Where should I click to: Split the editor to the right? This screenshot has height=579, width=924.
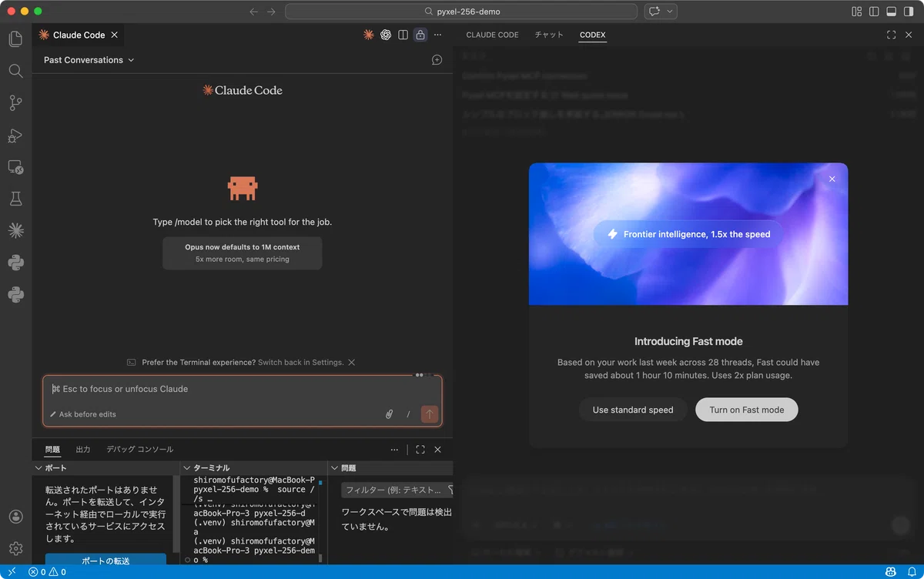pyautogui.click(x=403, y=35)
